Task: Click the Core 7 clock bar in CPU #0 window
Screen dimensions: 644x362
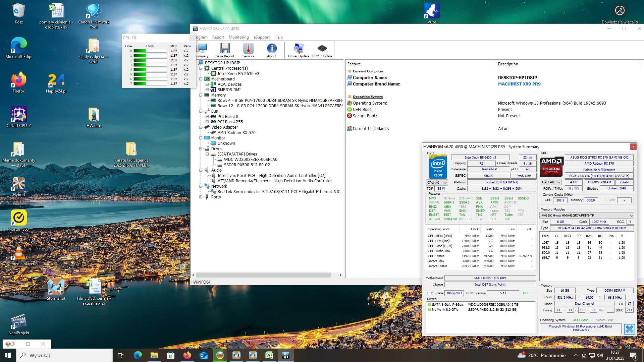Action: pyautogui.click(x=150, y=84)
